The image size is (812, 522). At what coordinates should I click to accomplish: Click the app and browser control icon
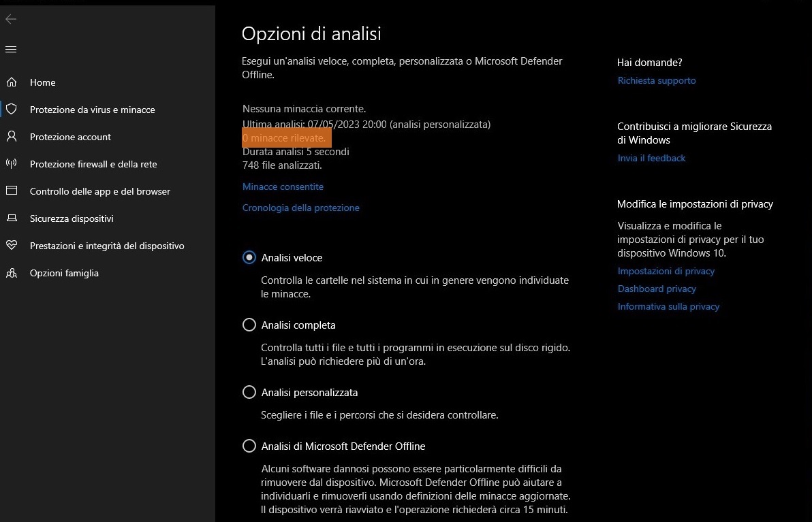(11, 191)
